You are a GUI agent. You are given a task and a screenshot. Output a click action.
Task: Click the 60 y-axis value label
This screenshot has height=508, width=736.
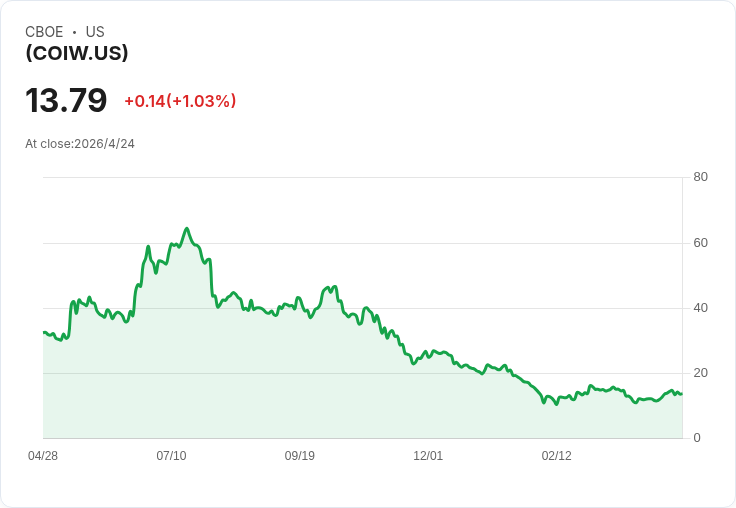(x=700, y=243)
